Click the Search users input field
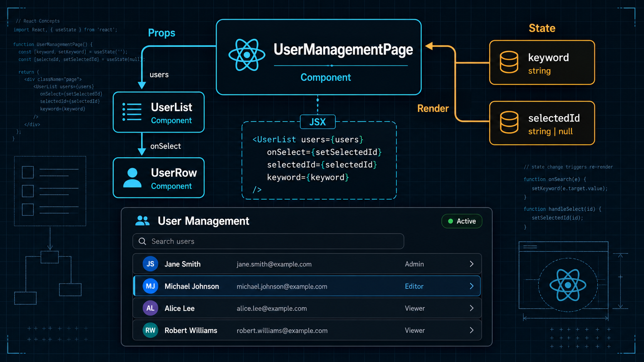 pos(268,241)
